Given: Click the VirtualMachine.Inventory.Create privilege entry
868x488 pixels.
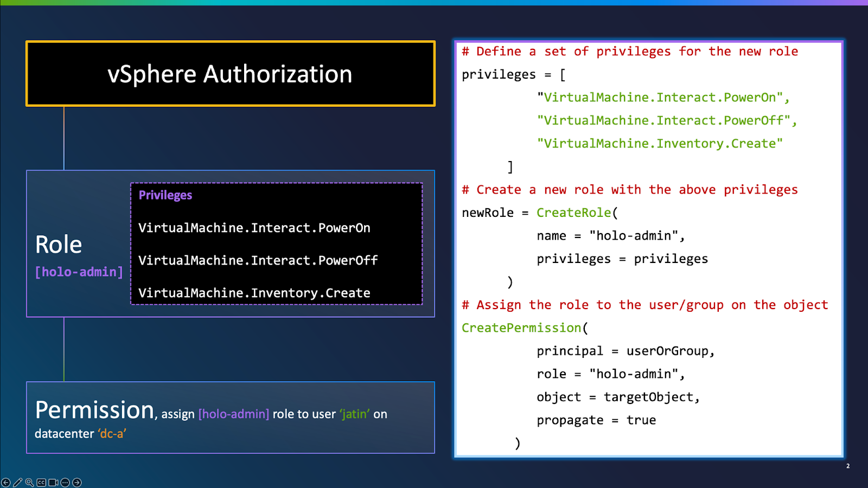Looking at the screenshot, I should point(254,293).
